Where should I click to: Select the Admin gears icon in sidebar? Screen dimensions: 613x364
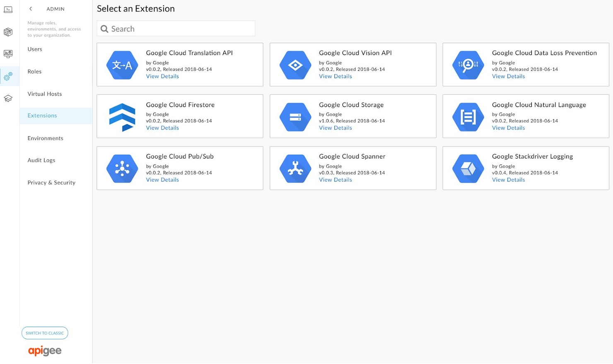click(x=8, y=76)
